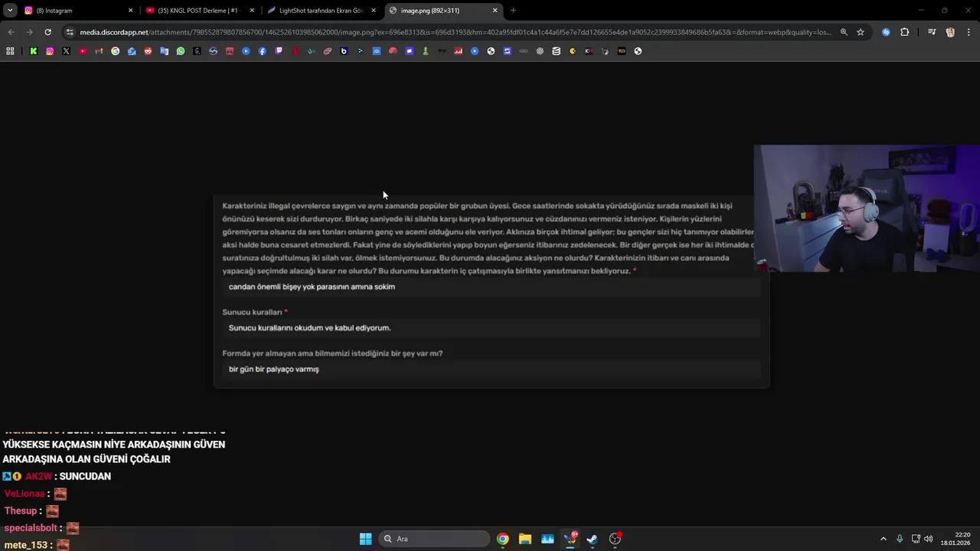The width and height of the screenshot is (980, 551).
Task: Click the streamer webcam overlay
Action: click(x=867, y=209)
